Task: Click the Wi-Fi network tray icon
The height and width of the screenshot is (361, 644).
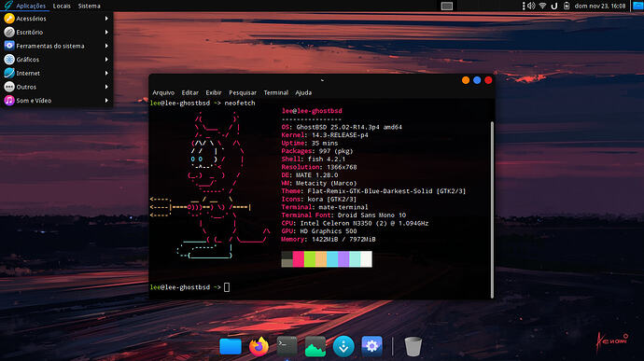Action: pyautogui.click(x=542, y=6)
